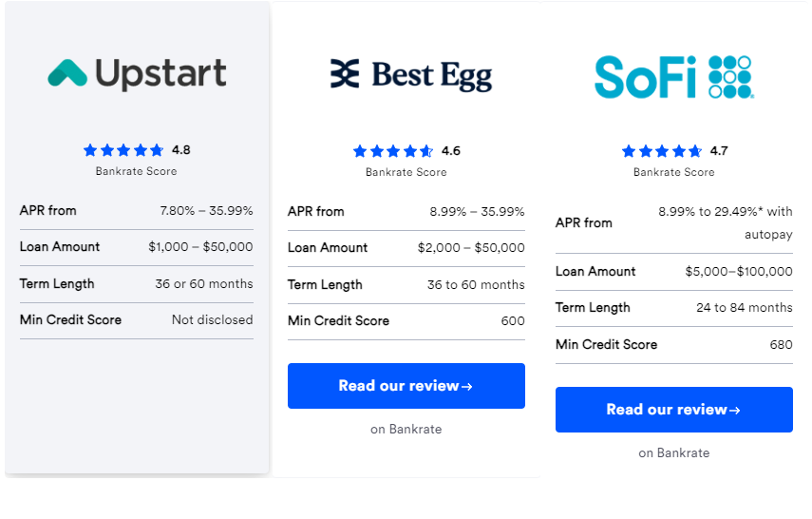Screen dimensions: 812x519
Task: Click SoFi's loan amount $5,000–$100,000
Action: pos(738,272)
